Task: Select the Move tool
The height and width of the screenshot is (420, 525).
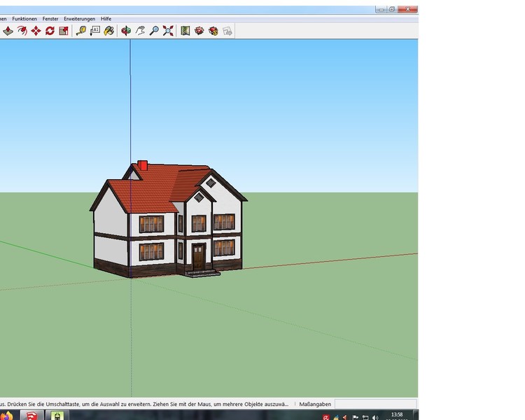Action: click(x=36, y=31)
